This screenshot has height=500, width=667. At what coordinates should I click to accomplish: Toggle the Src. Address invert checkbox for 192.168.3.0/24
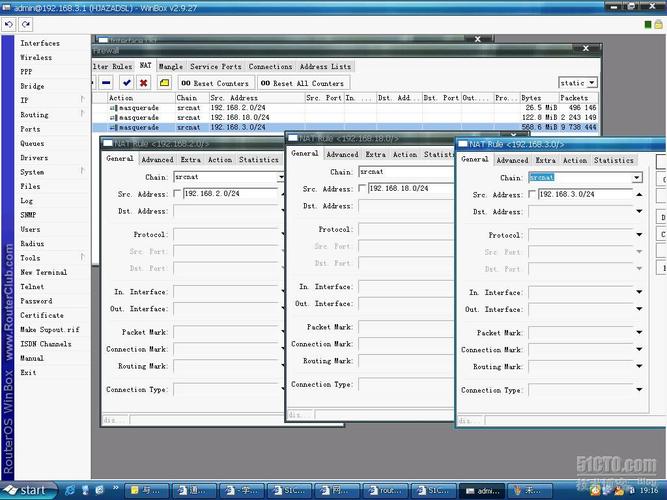coord(532,194)
